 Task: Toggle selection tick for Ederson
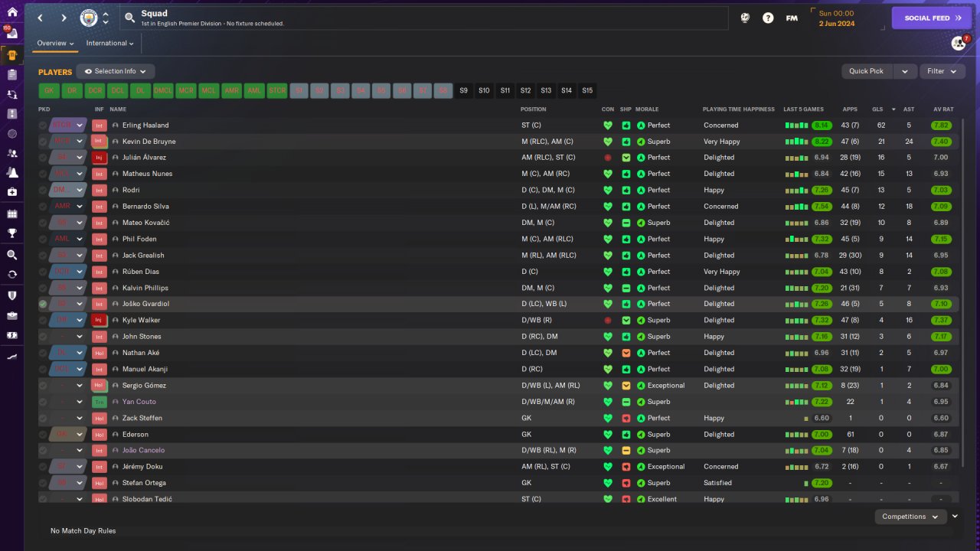(x=43, y=435)
